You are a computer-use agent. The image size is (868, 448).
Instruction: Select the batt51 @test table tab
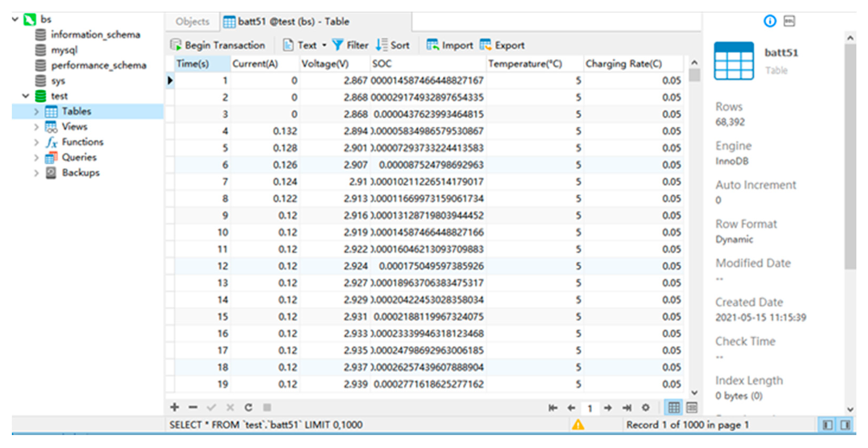293,21
